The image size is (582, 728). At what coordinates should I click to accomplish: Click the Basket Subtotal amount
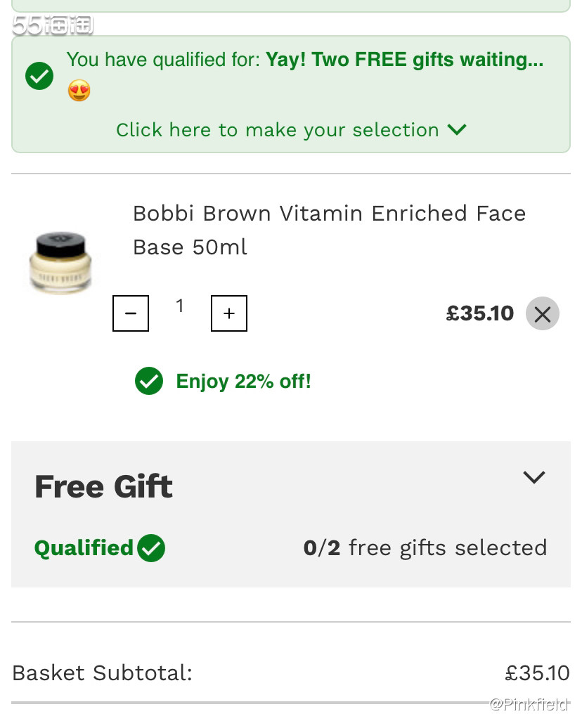point(538,673)
